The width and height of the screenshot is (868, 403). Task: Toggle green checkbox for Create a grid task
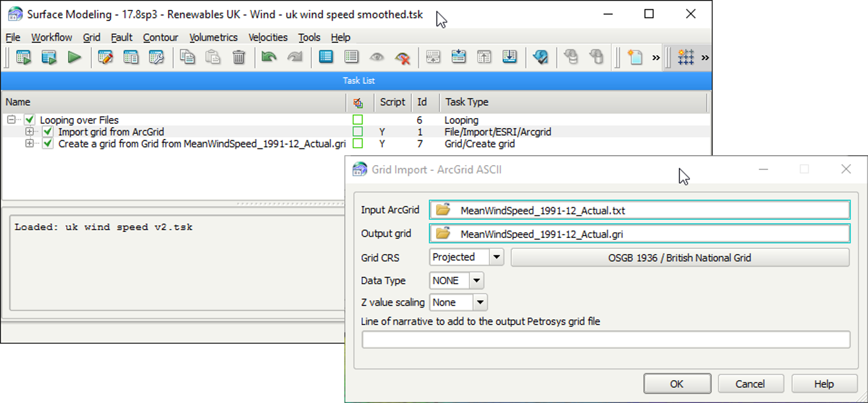point(48,144)
